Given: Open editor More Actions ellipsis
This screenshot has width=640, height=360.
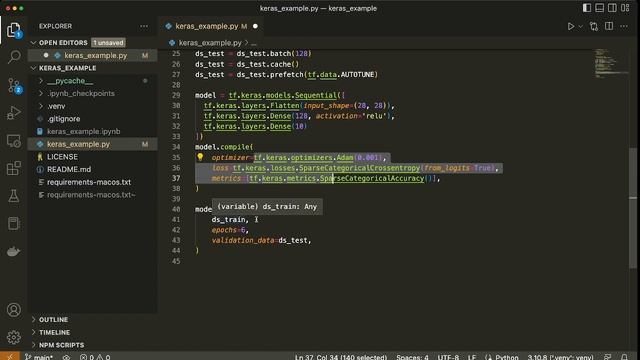Looking at the screenshot, I should coord(624,26).
